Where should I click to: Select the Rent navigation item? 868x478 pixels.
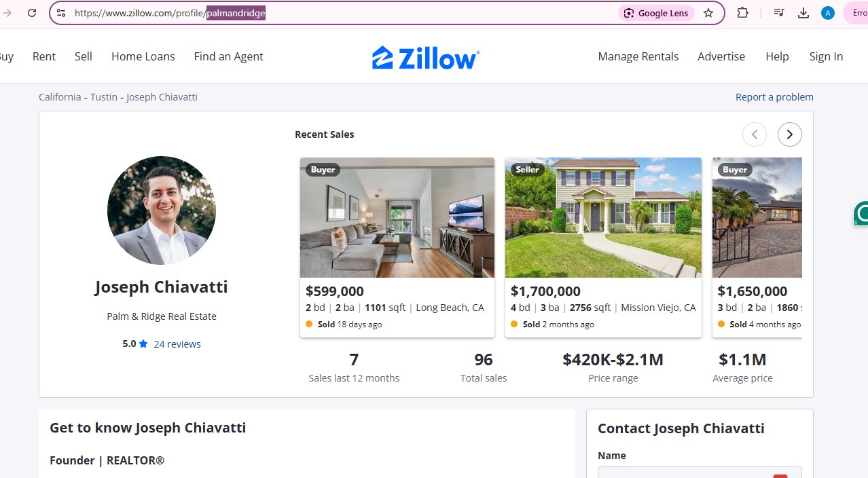click(43, 56)
